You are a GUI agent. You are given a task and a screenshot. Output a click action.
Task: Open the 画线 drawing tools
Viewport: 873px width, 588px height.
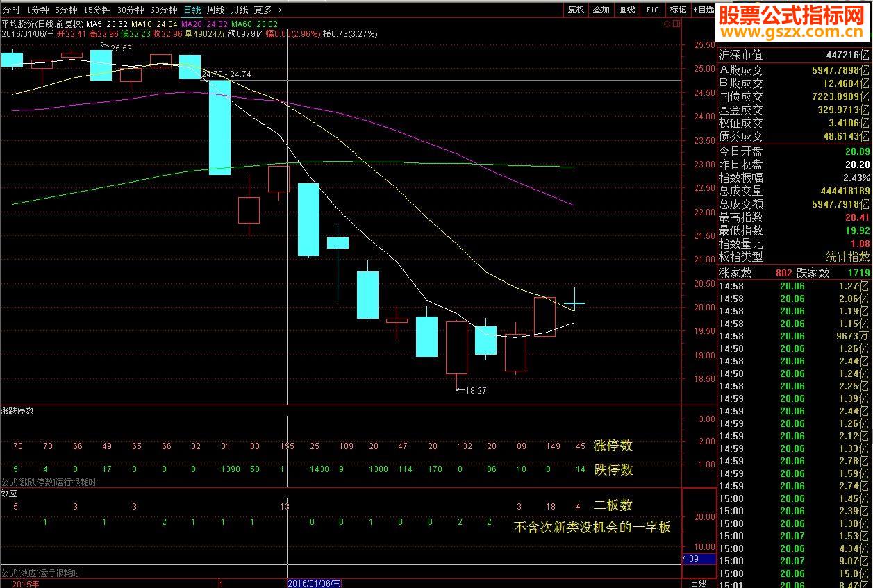click(x=627, y=10)
